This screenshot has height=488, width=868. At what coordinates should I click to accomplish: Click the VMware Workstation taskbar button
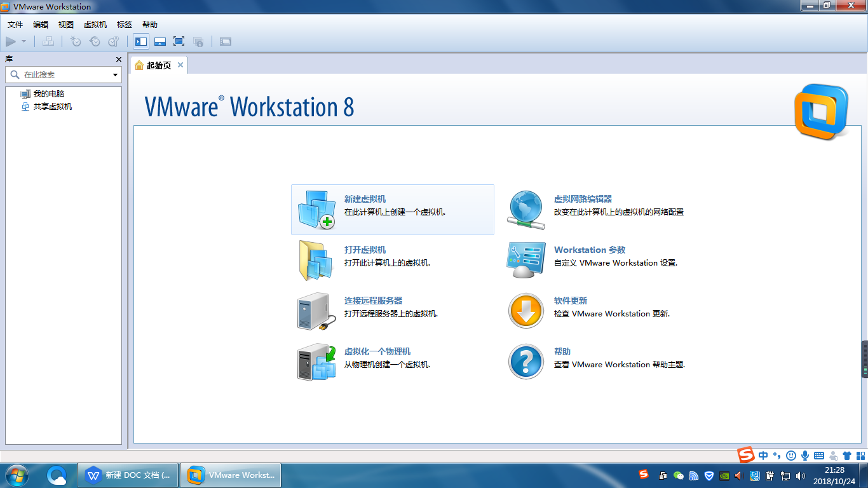pyautogui.click(x=231, y=475)
